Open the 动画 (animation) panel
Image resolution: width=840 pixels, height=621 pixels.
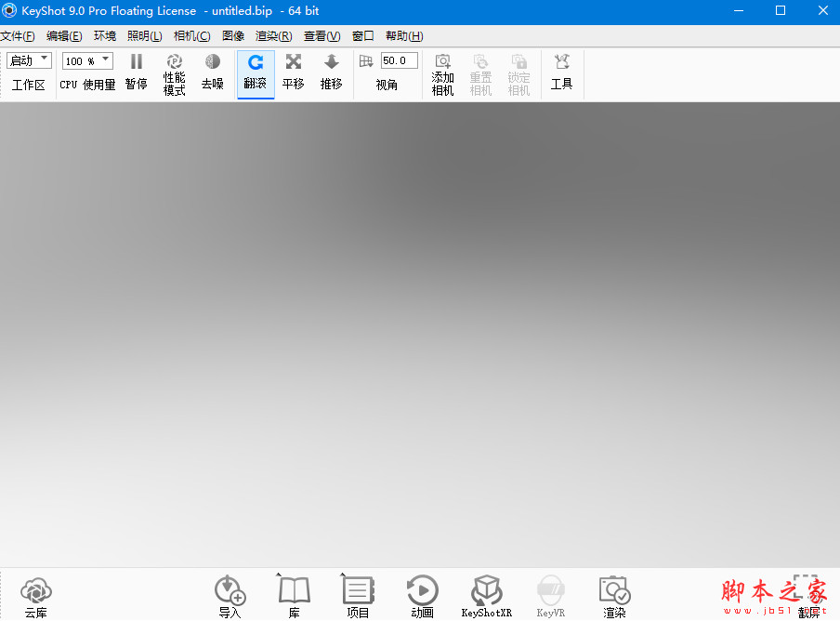coord(422,593)
